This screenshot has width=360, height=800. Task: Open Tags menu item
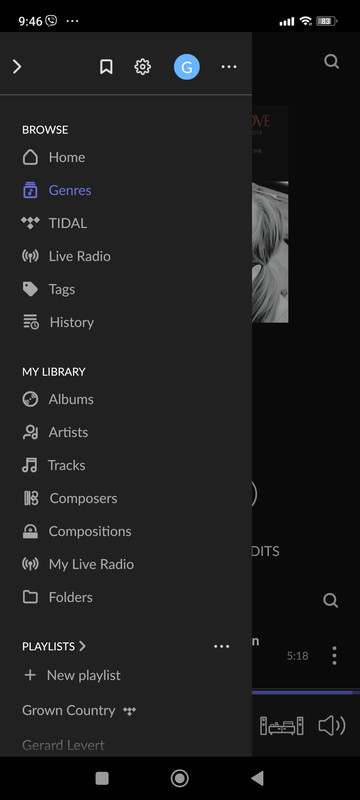[x=62, y=289]
